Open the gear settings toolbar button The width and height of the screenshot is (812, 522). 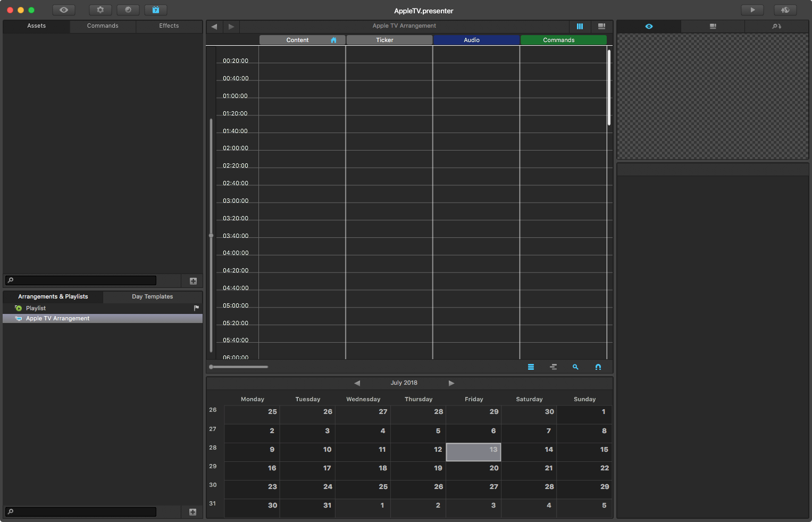click(x=100, y=10)
